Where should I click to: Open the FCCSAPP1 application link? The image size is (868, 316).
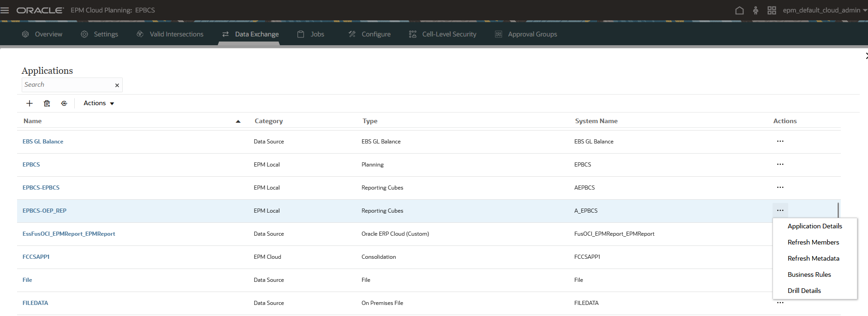pyautogui.click(x=36, y=257)
